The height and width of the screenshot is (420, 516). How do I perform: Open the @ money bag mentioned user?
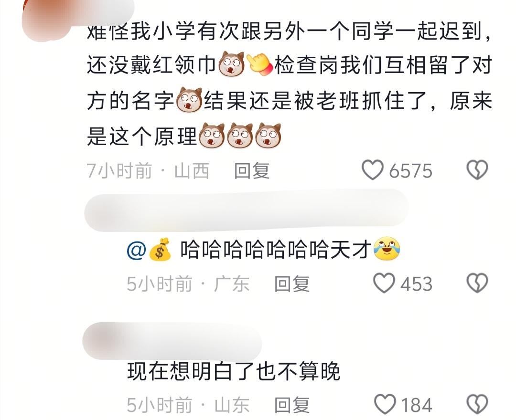(x=150, y=250)
